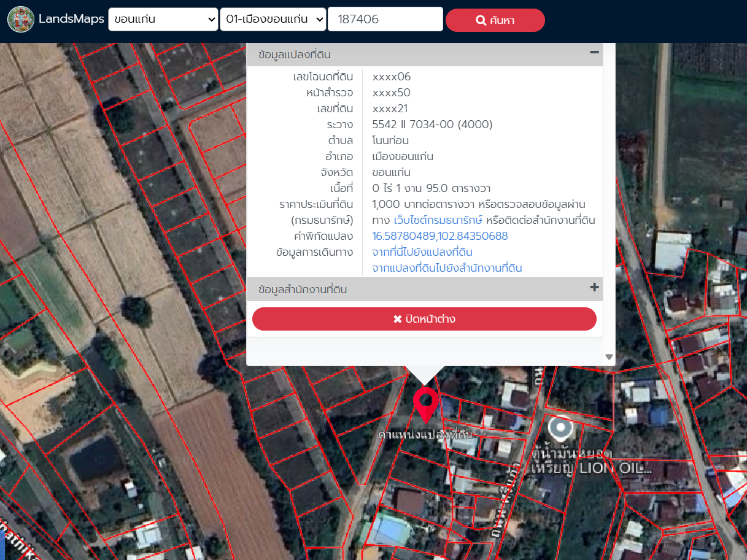This screenshot has height=560, width=747.
Task: Open จากแปลงที่ดินไปยังสำนักงานที่ดิน directions link
Action: [x=447, y=268]
